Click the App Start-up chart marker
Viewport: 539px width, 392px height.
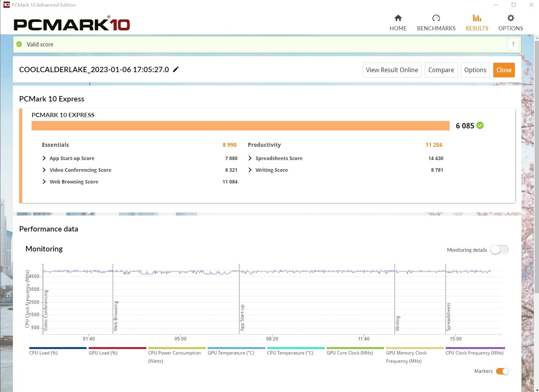point(242,318)
